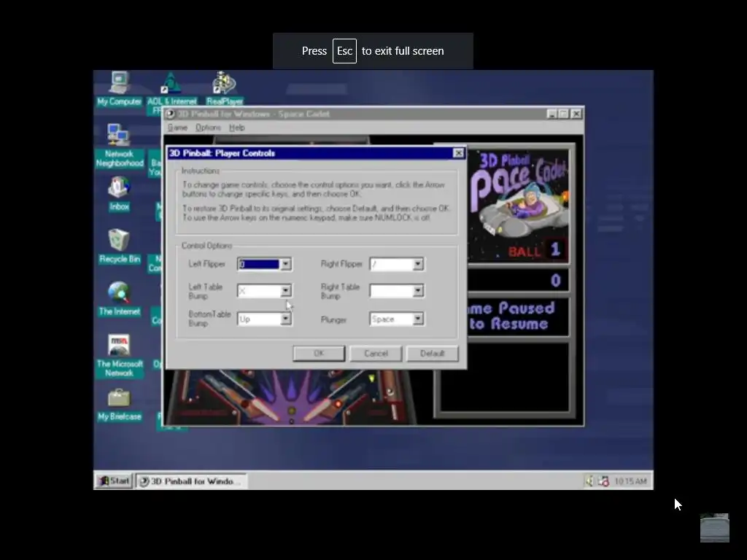Select the Inbox desktop icon

pos(119,193)
